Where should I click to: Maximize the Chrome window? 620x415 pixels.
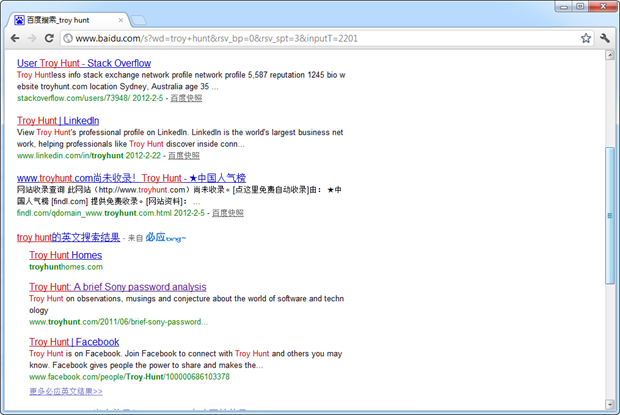point(580,7)
